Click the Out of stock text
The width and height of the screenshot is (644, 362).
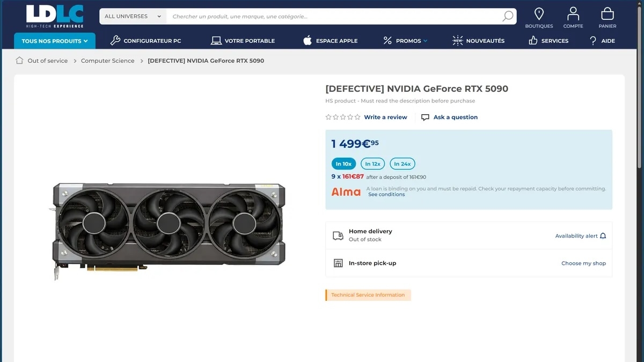pyautogui.click(x=365, y=239)
